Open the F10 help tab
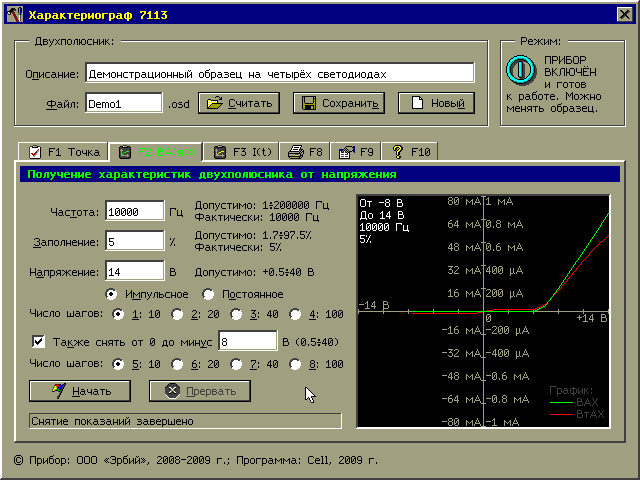640x480 pixels. coord(409,152)
